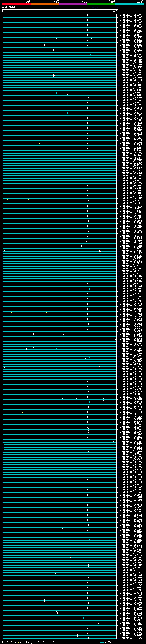The width and height of the screenshot is (146, 644).
Task: Select hit UniRef100_D0EUY5
Action: point(131,113)
